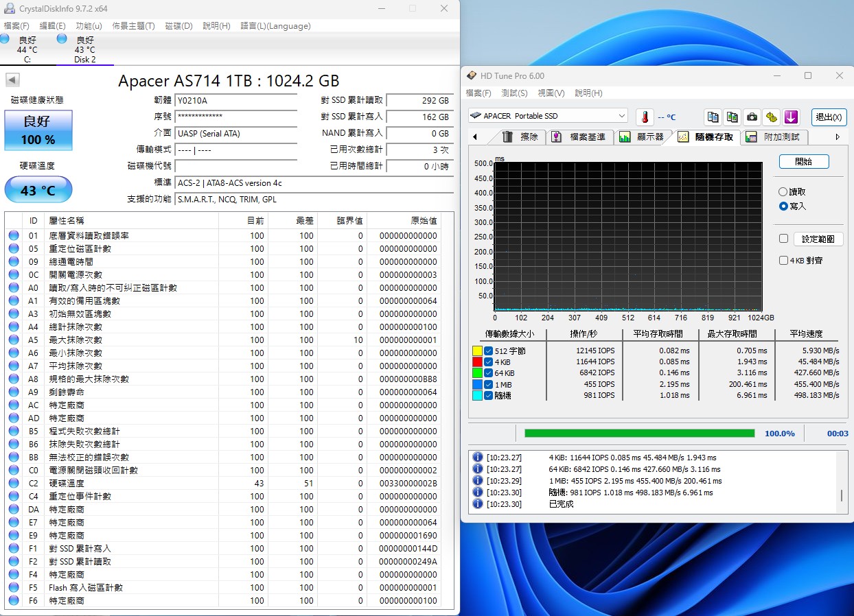Open HD Tune options via the gears icon
Screen dimensions: 854x616
(x=771, y=117)
